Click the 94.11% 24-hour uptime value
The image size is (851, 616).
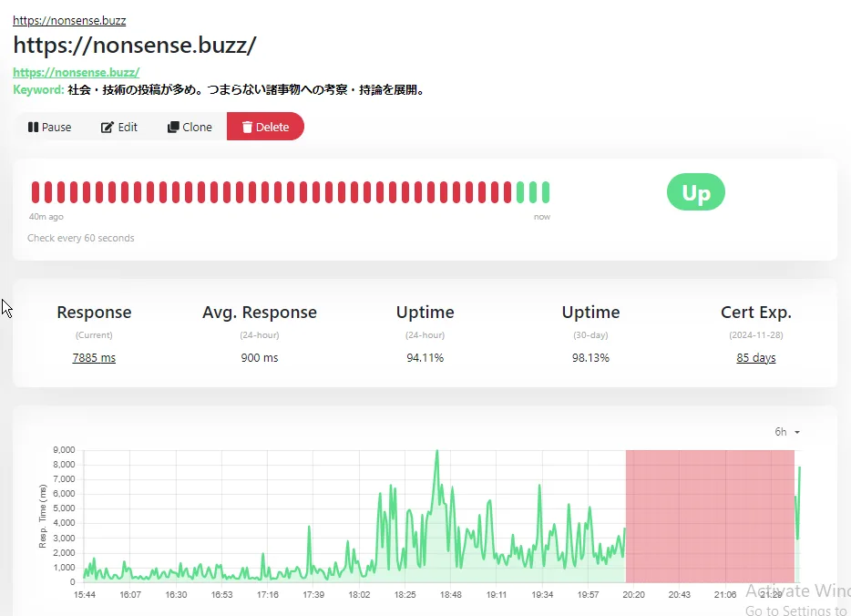[x=425, y=358]
